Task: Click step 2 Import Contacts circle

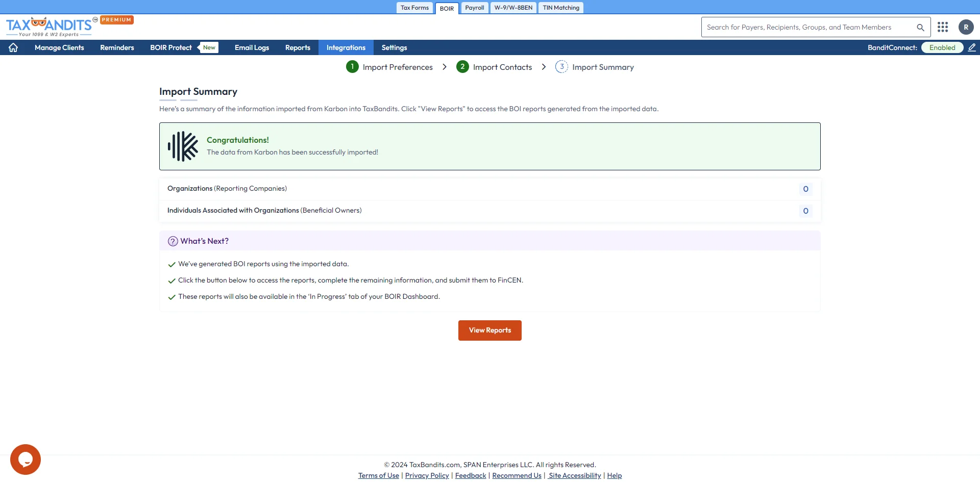Action: point(462,67)
